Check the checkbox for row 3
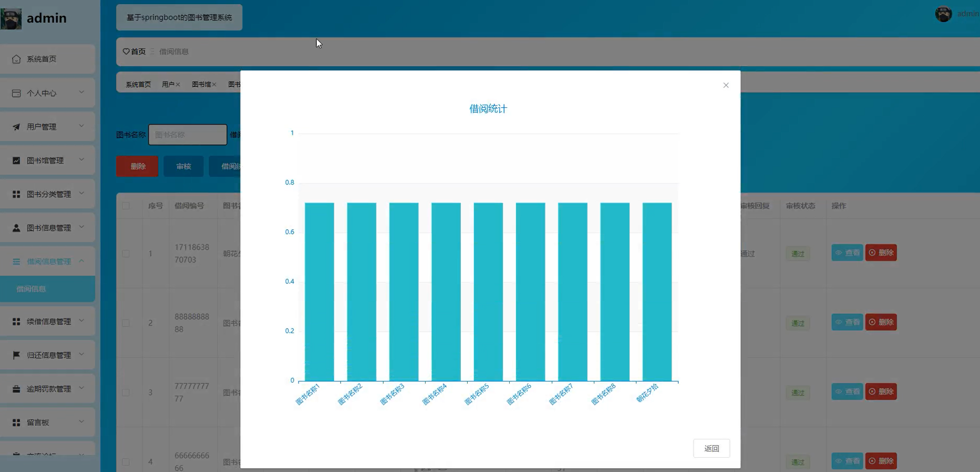This screenshot has height=472, width=980. (x=126, y=392)
